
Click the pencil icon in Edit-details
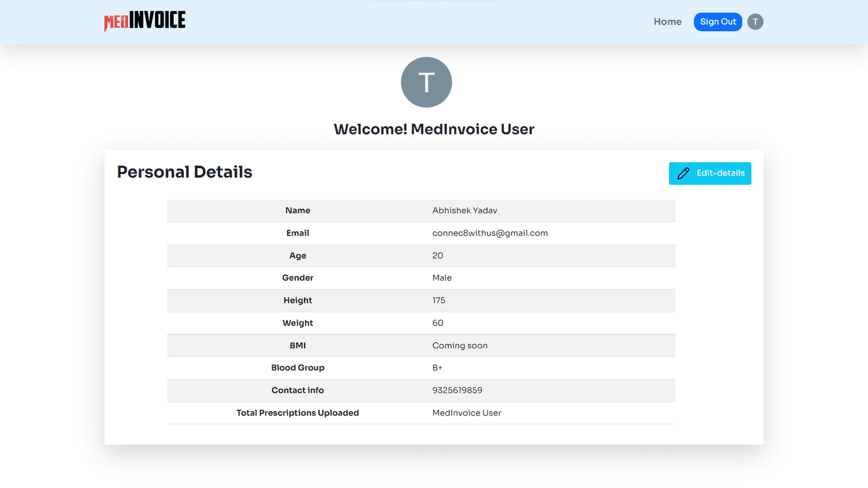click(x=683, y=174)
